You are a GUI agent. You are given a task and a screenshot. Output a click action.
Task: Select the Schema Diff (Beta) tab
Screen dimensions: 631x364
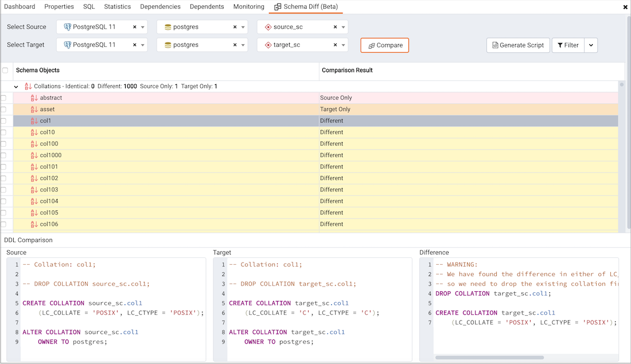306,7
